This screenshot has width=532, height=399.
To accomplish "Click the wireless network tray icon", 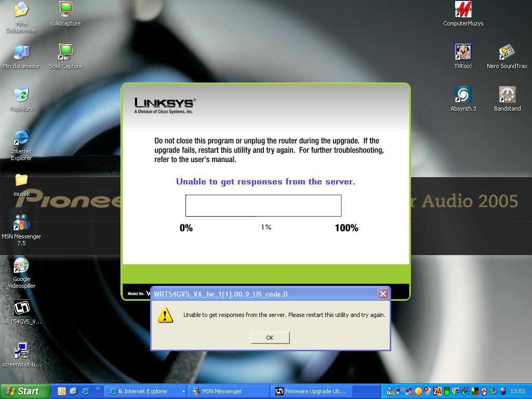I will click(400, 391).
